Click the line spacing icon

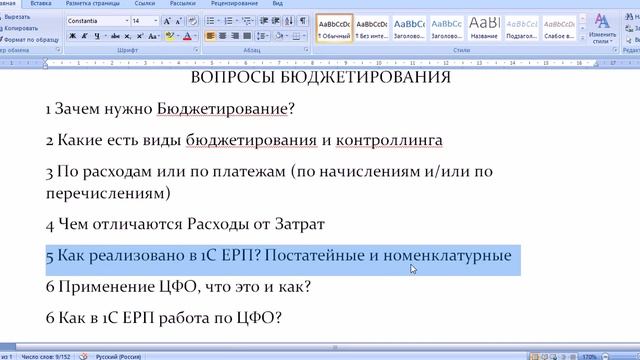[261, 36]
